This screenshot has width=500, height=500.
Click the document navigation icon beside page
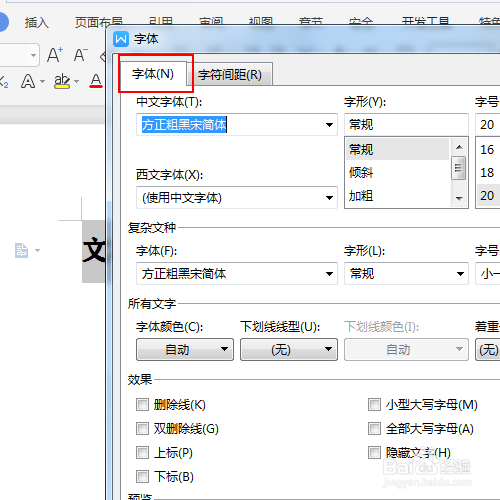tap(21, 250)
